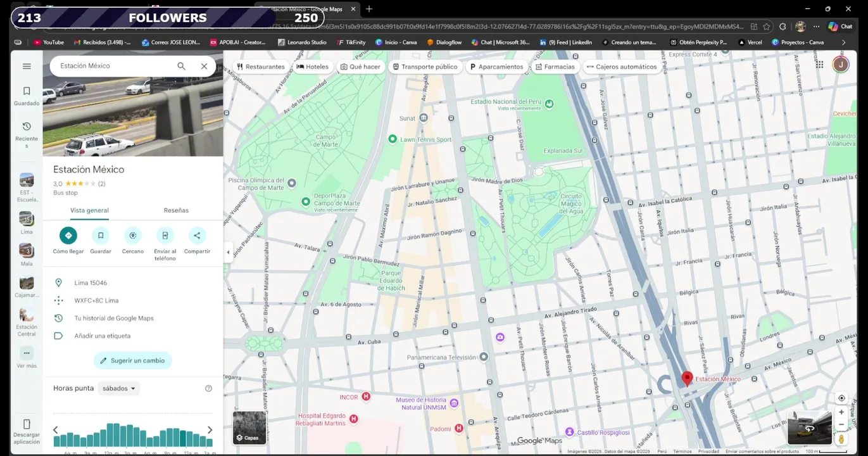868x456 pixels.
Task: Open the Google account avatar J
Action: tap(840, 65)
